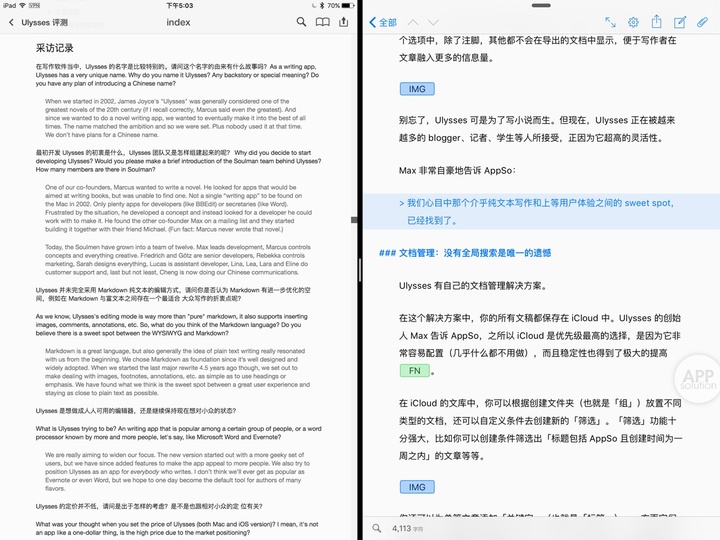Open the book reading view icon
Screen dimensions: 720x540
pyautogui.click(x=322, y=21)
